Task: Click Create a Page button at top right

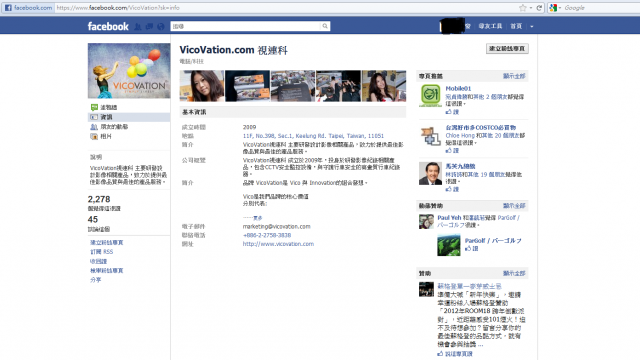Action: 507,49
